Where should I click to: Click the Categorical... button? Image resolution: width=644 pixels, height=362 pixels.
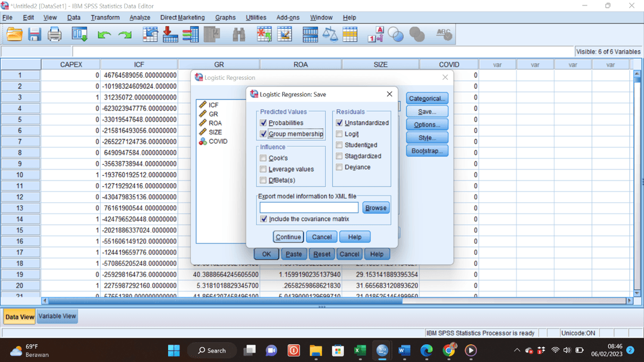(x=427, y=98)
